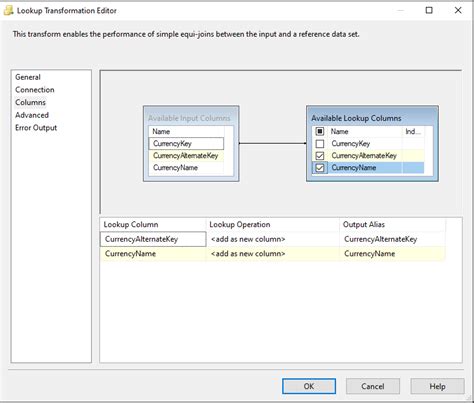
Task: Select CurrencyAlternateKey name in Lookup Columns
Action: pyautogui.click(x=364, y=156)
